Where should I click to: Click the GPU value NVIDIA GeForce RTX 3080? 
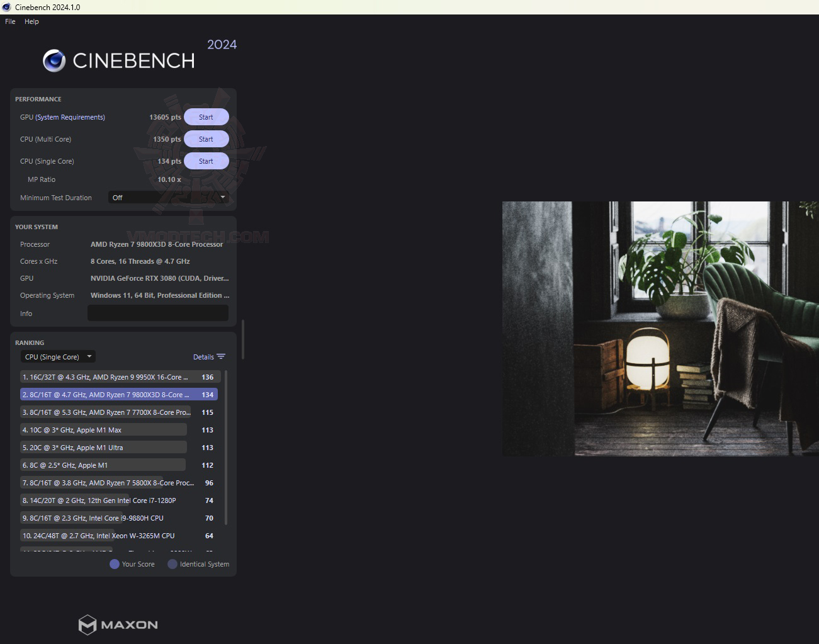(x=160, y=278)
